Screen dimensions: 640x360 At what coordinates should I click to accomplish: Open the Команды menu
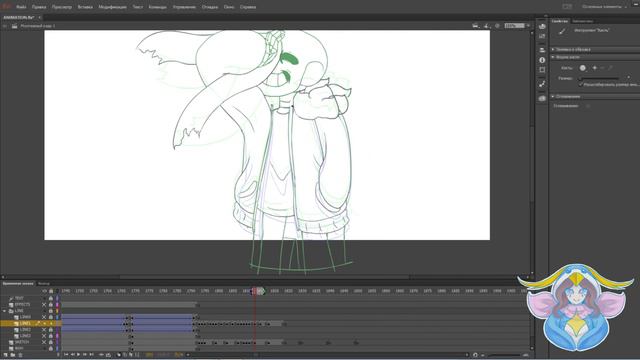(157, 7)
